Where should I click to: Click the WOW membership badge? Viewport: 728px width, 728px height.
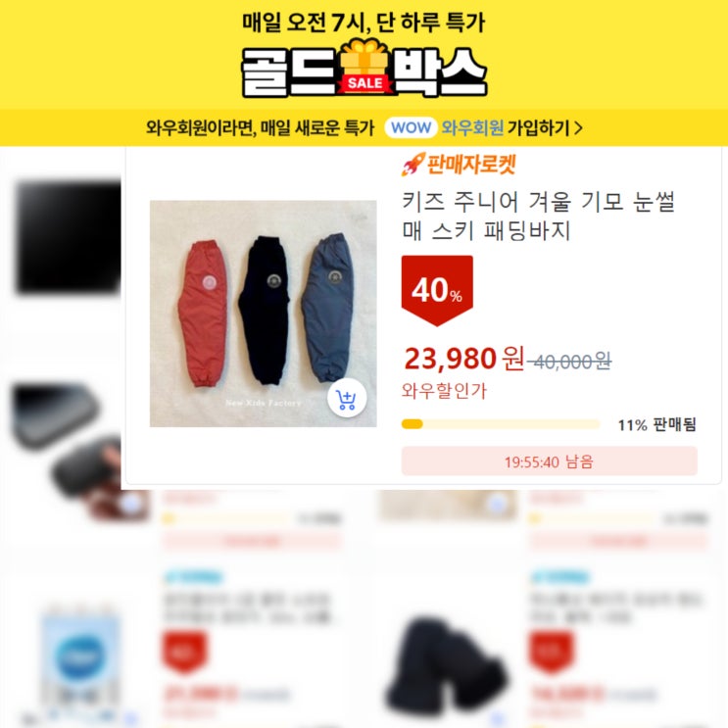pyautogui.click(x=411, y=127)
